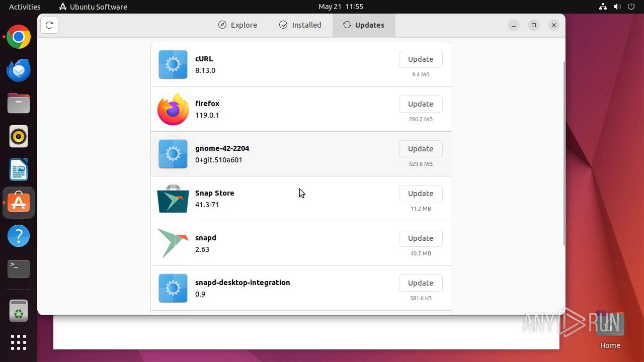This screenshot has height=362, width=644.
Task: Show Applications grid
Action: pyautogui.click(x=19, y=342)
